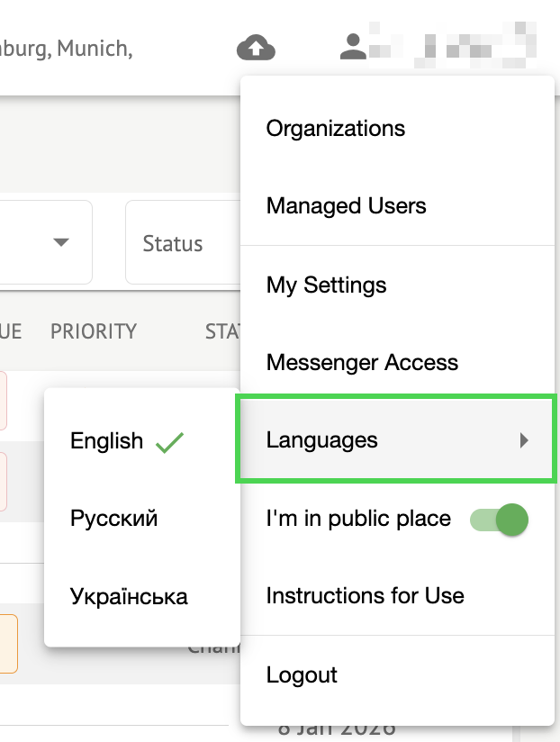
Task: Toggle the I'm in public place switch
Action: coord(500,520)
